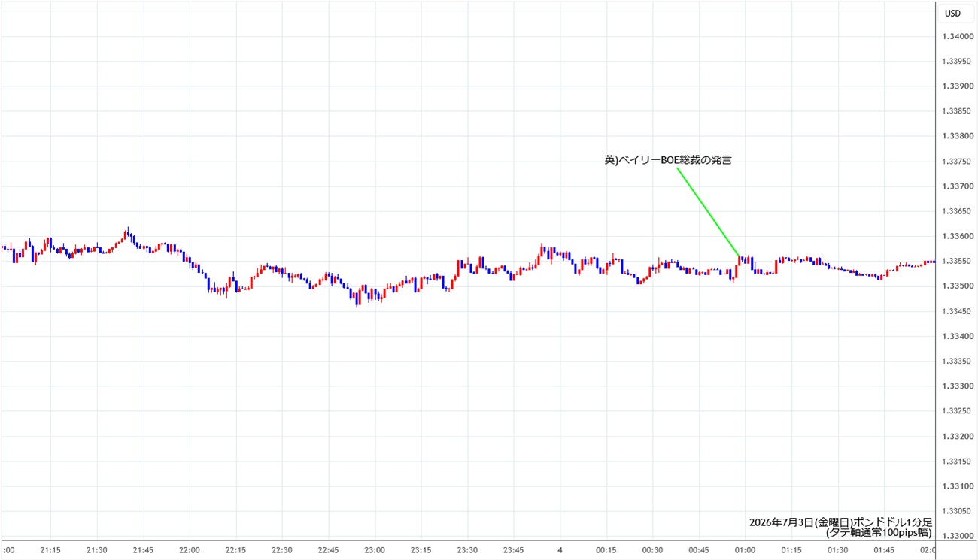Click the 21:15 time axis label
The image size is (978, 560).
click(x=50, y=550)
